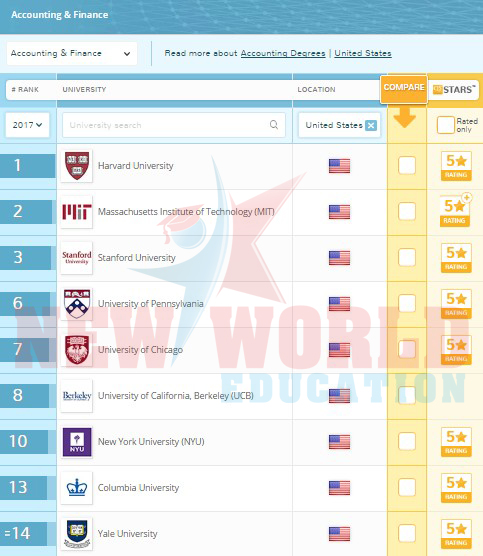The height and width of the screenshot is (556, 483).
Task: Click the US flag in MIT row
Action: pos(339,212)
